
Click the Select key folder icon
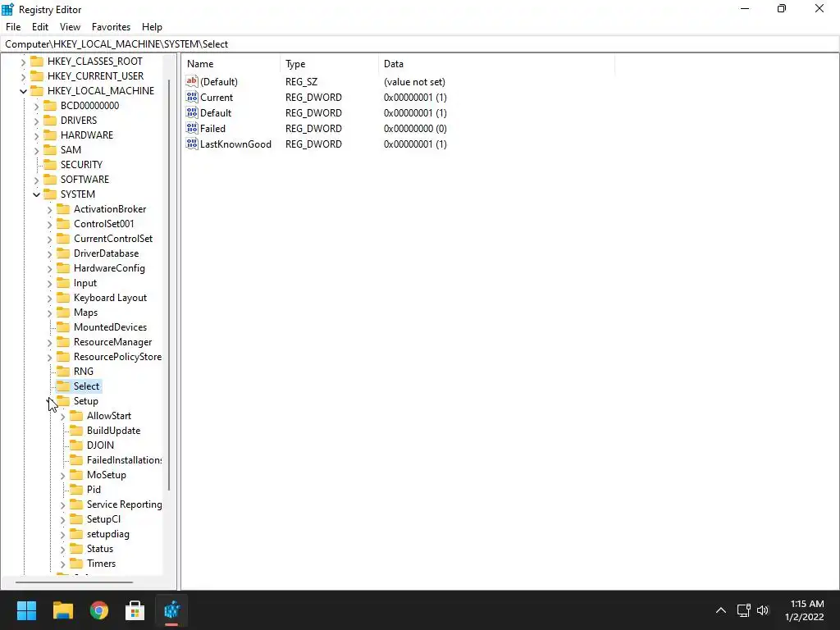[x=63, y=386]
